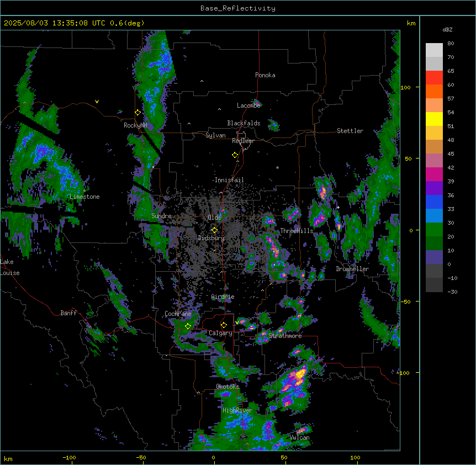
Task: Click the 45 value on the dBZ legend
Action: pos(451,154)
